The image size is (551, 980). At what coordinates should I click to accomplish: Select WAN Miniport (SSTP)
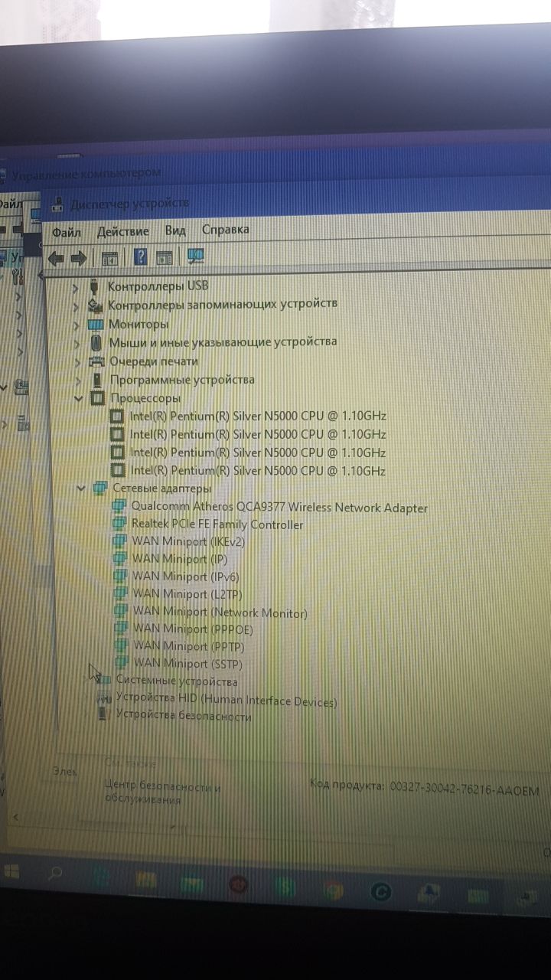(190, 663)
